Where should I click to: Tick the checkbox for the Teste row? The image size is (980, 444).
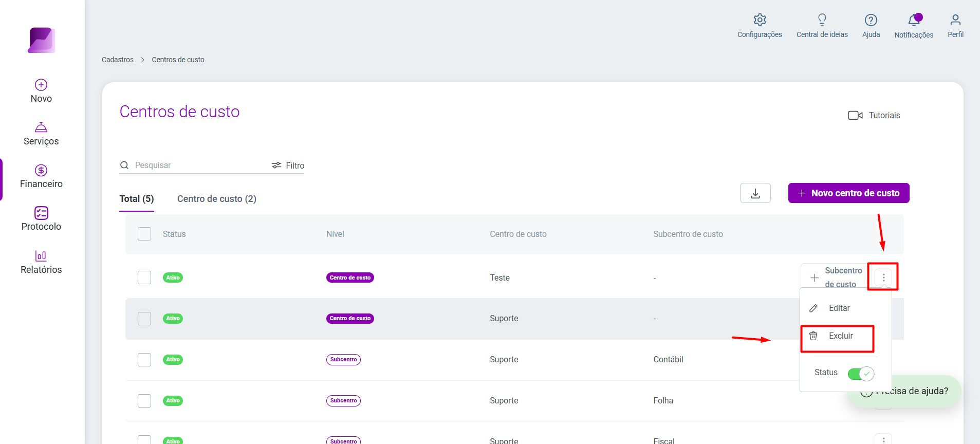144,277
